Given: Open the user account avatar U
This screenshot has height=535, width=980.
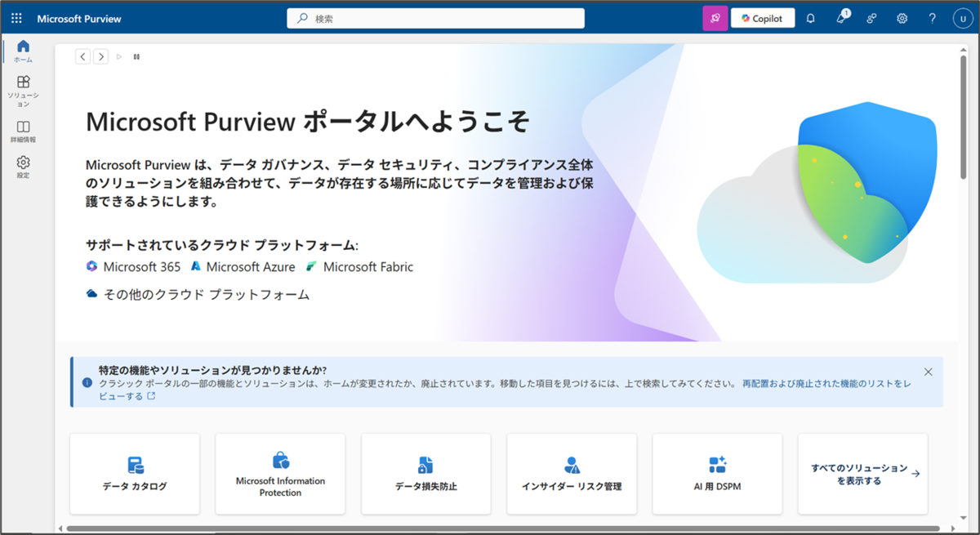Looking at the screenshot, I should (963, 18).
